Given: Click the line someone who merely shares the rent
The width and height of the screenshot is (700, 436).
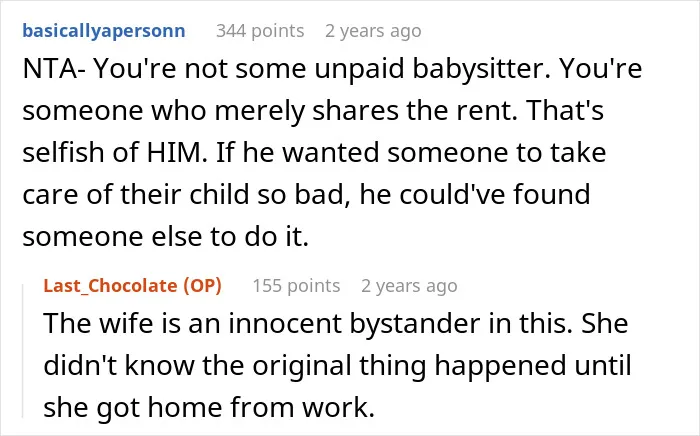Looking at the screenshot, I should click(x=270, y=110).
